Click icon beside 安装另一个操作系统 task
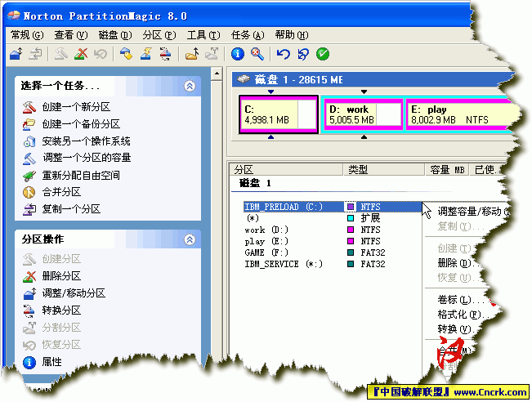 (29, 141)
